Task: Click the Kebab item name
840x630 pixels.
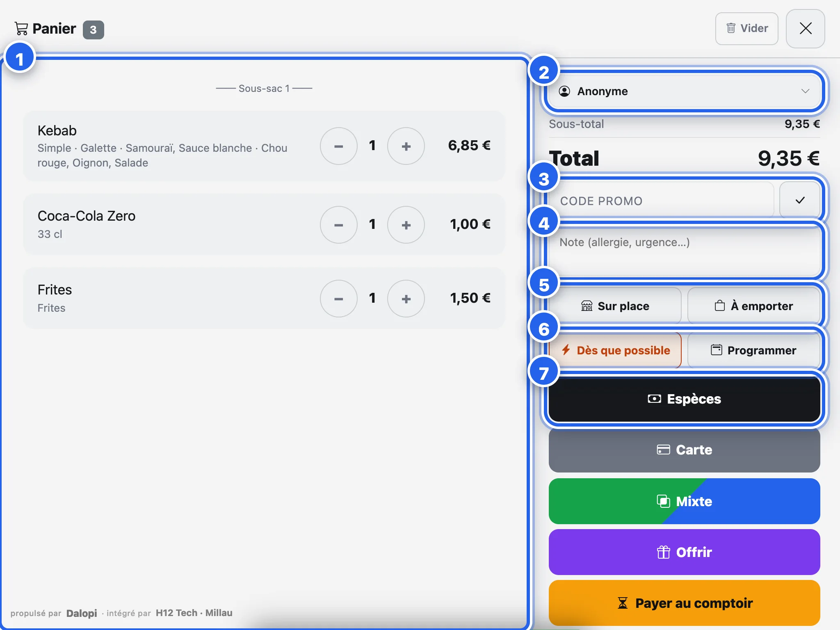Action: tap(57, 130)
